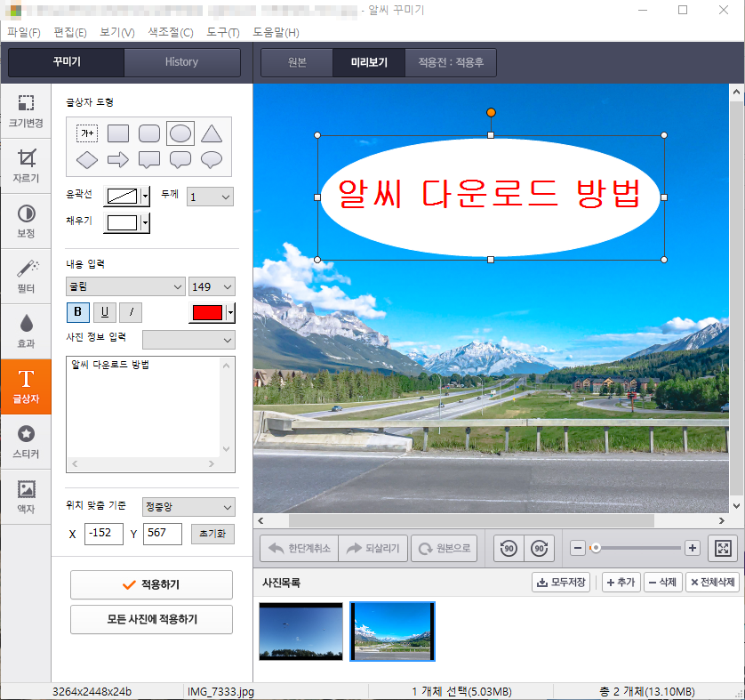Click the red text color swatch
The height and width of the screenshot is (700, 745).
207,313
